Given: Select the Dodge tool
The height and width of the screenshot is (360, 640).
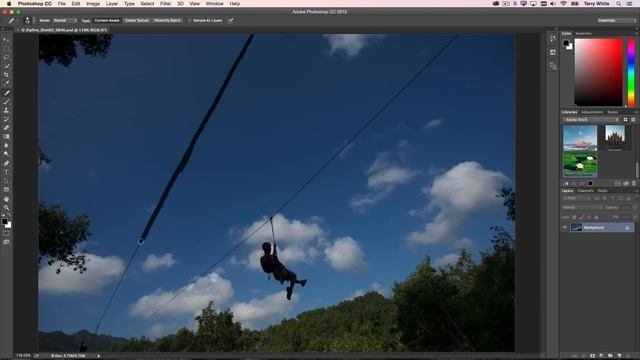Looking at the screenshot, I should click(x=6, y=154).
